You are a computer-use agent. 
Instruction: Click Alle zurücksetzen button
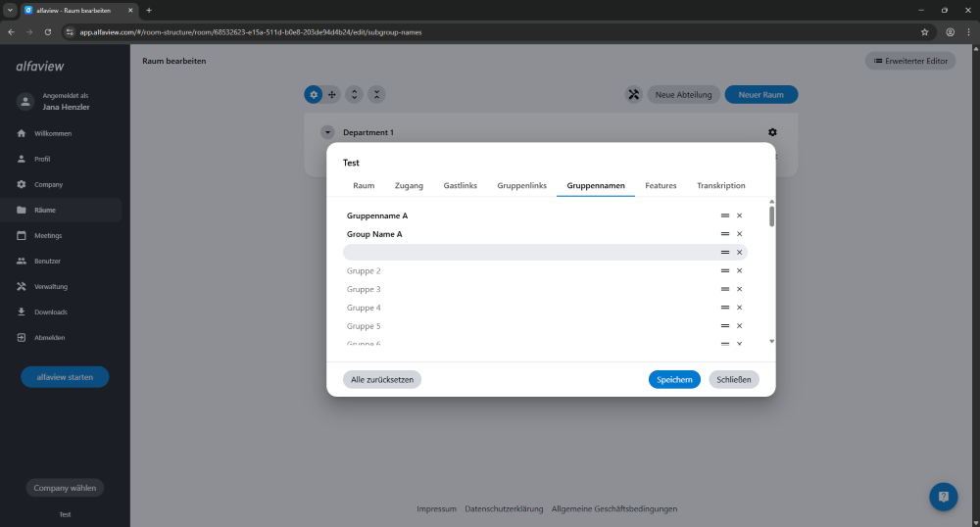pos(382,380)
